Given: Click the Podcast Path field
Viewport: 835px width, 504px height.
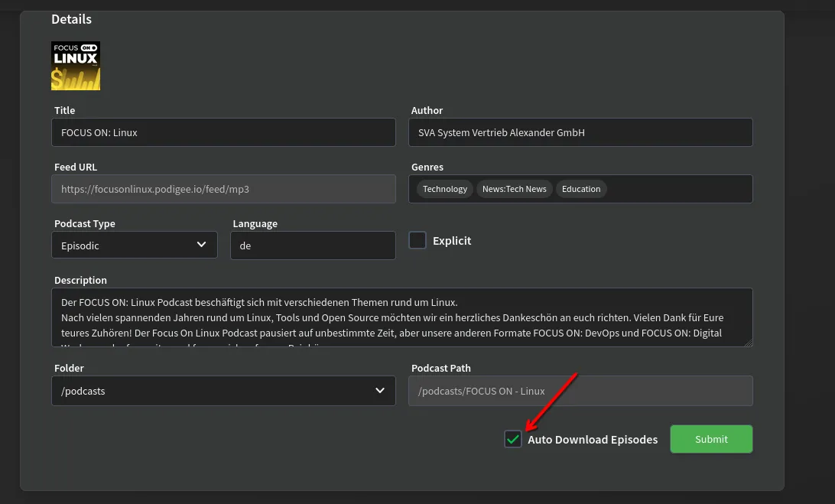Looking at the screenshot, I should click(580, 391).
